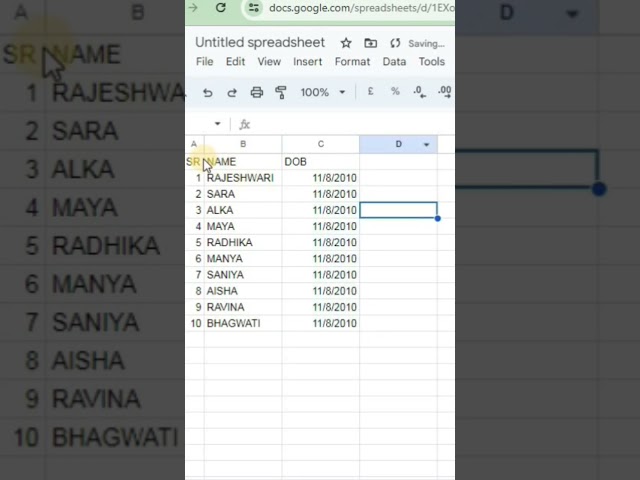Image resolution: width=640 pixels, height=480 pixels.
Task: Click the browser address bar URL
Action: pos(361,8)
